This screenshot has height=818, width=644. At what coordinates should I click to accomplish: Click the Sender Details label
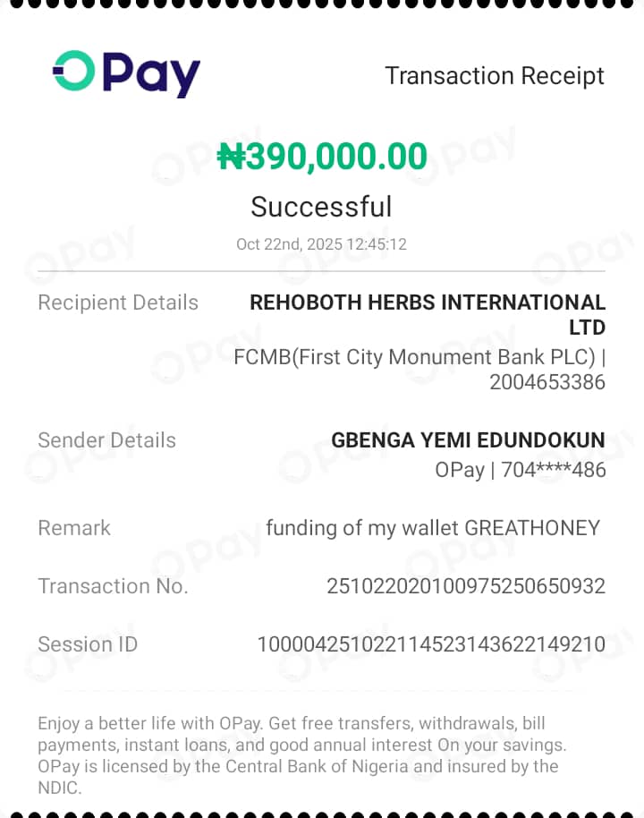point(106,440)
